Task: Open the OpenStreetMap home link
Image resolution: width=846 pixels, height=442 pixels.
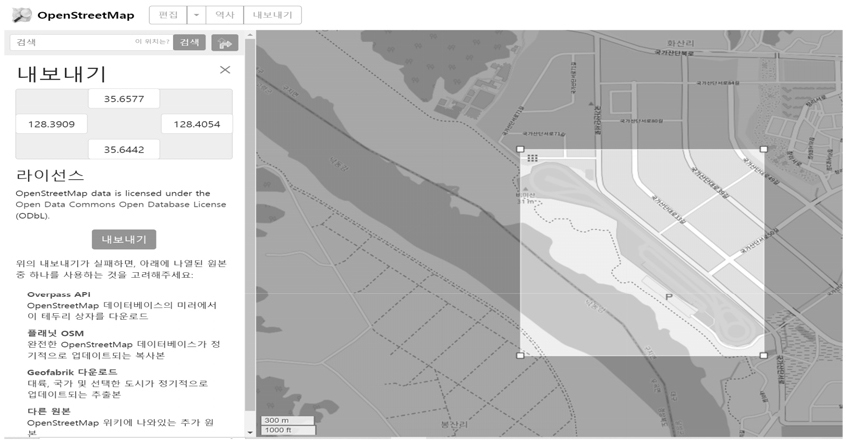Action: coord(85,15)
